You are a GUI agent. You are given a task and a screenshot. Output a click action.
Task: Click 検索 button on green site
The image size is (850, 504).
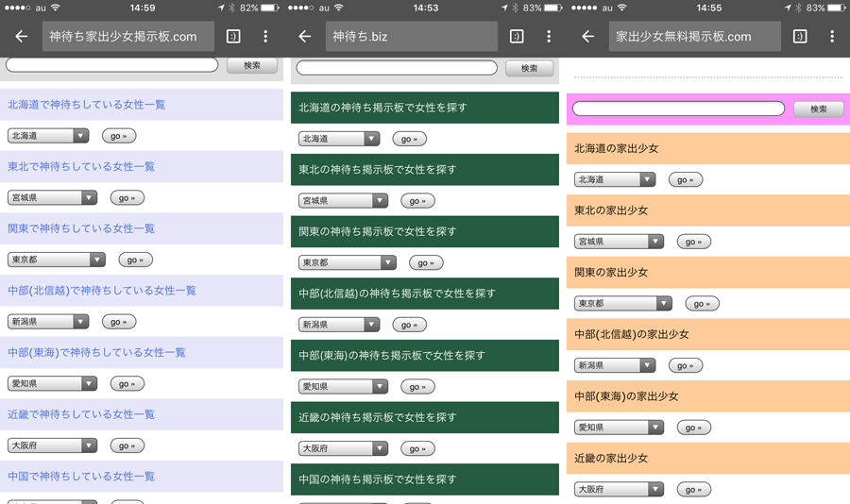(x=530, y=68)
